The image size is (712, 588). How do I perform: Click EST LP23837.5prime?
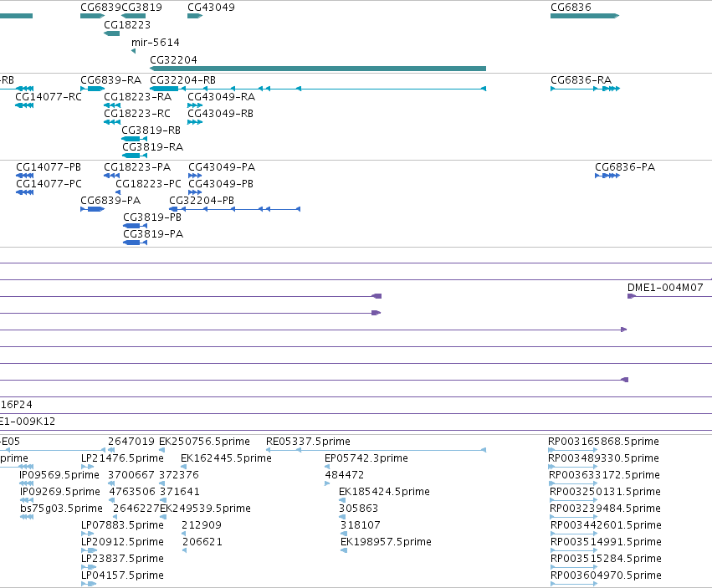89,568
